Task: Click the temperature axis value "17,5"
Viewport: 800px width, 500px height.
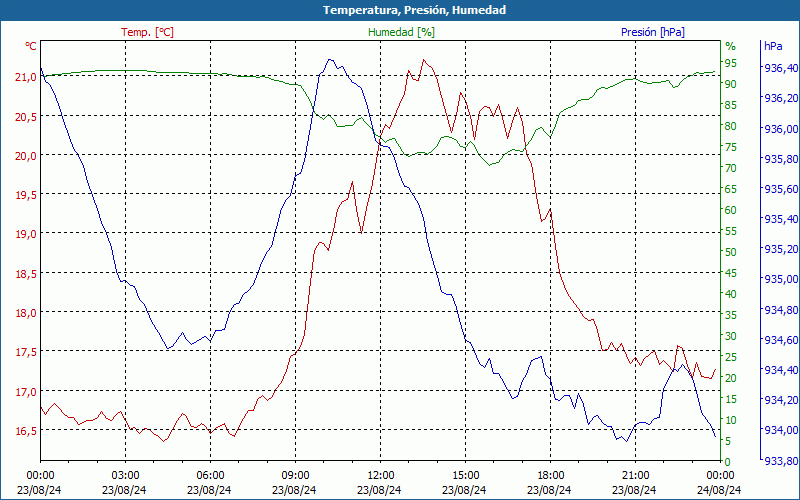Action: pos(25,352)
